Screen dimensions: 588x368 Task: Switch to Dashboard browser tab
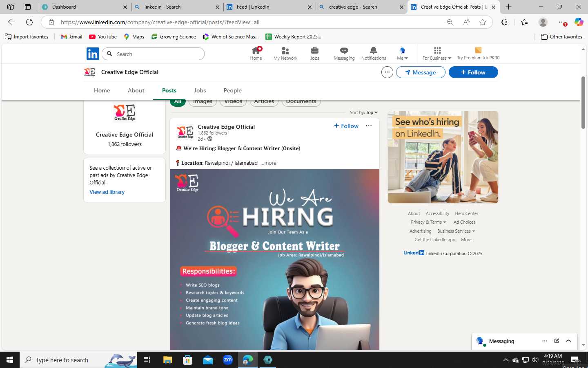(85, 7)
